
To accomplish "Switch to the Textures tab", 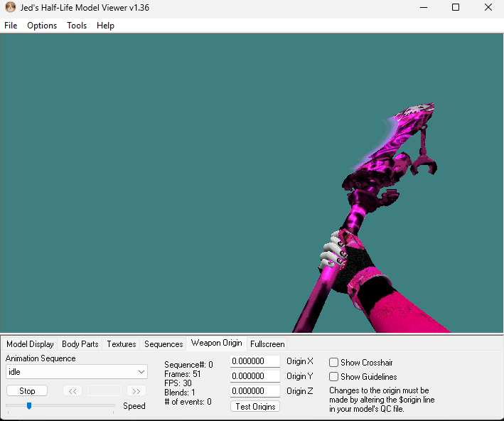I will tap(121, 344).
